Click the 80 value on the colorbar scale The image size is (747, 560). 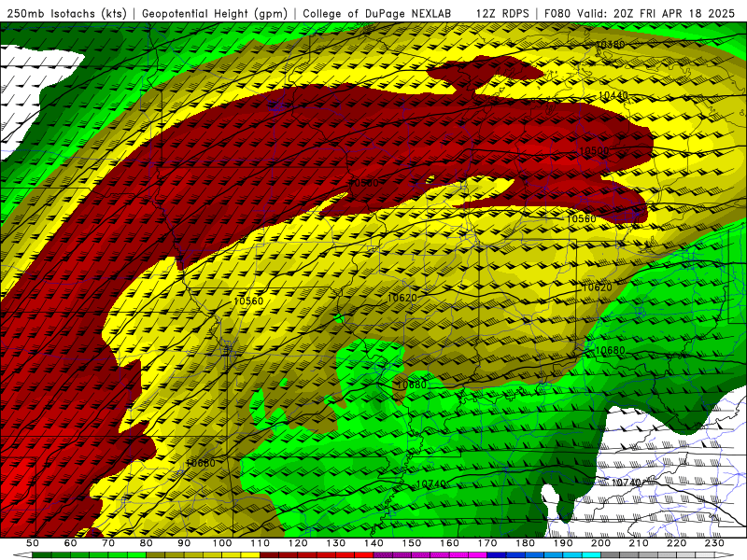click(x=147, y=543)
